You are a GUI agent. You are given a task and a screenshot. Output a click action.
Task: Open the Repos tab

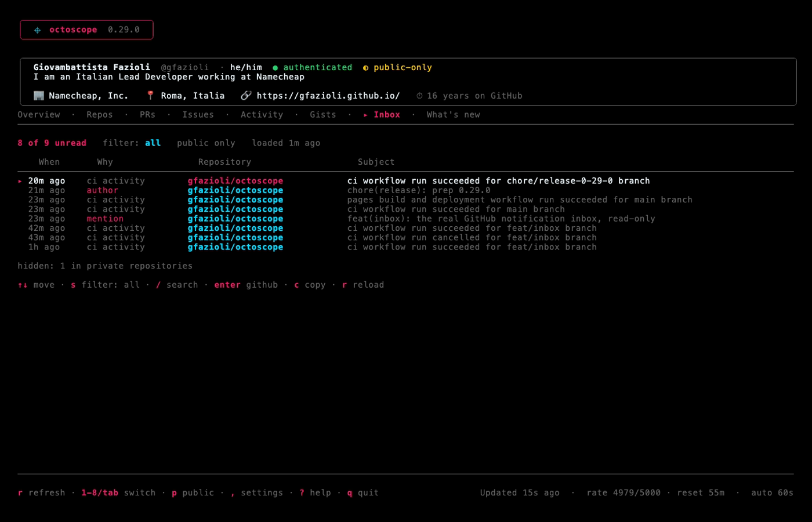click(x=100, y=115)
